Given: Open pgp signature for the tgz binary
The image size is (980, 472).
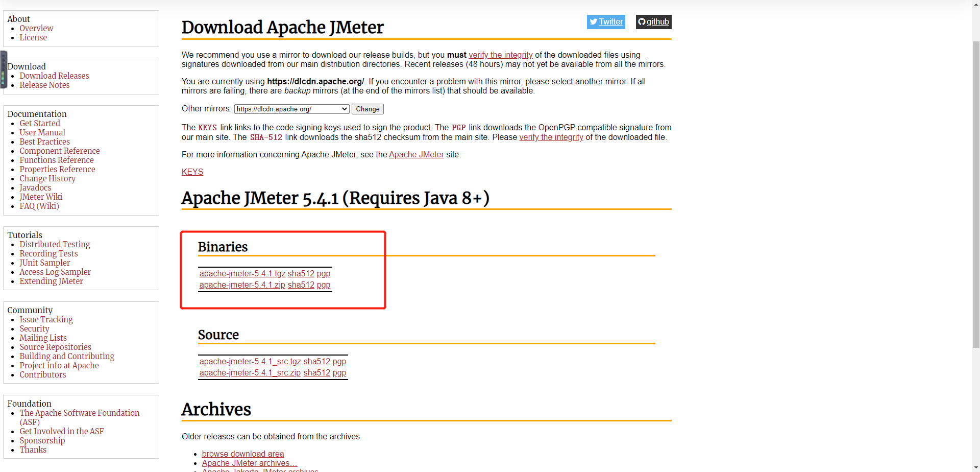Looking at the screenshot, I should [x=324, y=273].
